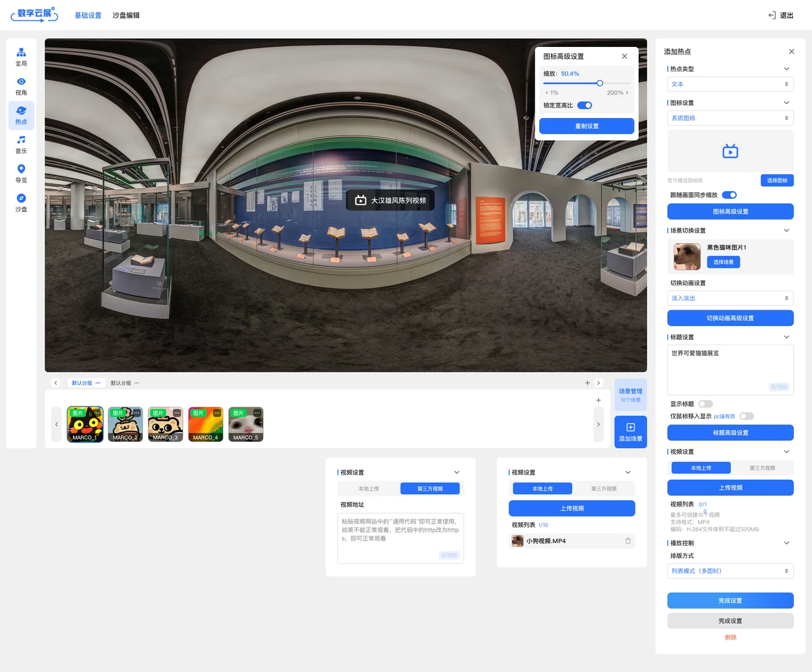The width and height of the screenshot is (812, 672).
Task: Click the 选择图标 button
Action: (x=777, y=181)
